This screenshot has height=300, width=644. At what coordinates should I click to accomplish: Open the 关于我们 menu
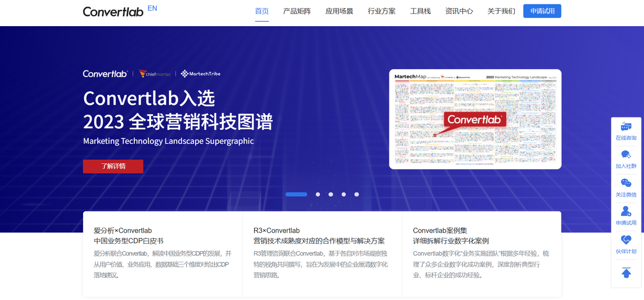[502, 11]
